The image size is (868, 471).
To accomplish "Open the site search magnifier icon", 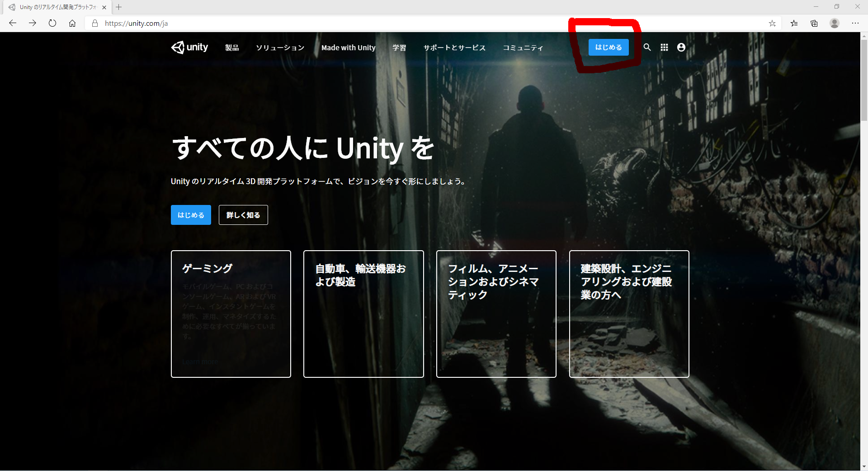I will (x=647, y=47).
